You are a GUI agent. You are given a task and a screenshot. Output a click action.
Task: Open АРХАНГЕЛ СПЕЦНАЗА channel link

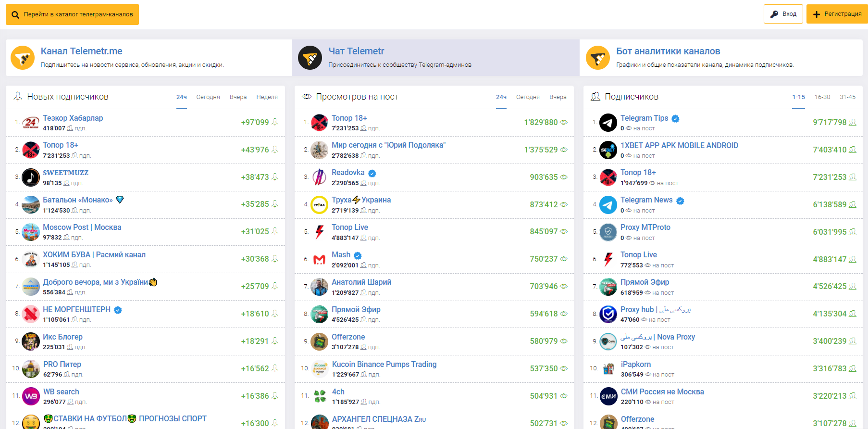[379, 419]
